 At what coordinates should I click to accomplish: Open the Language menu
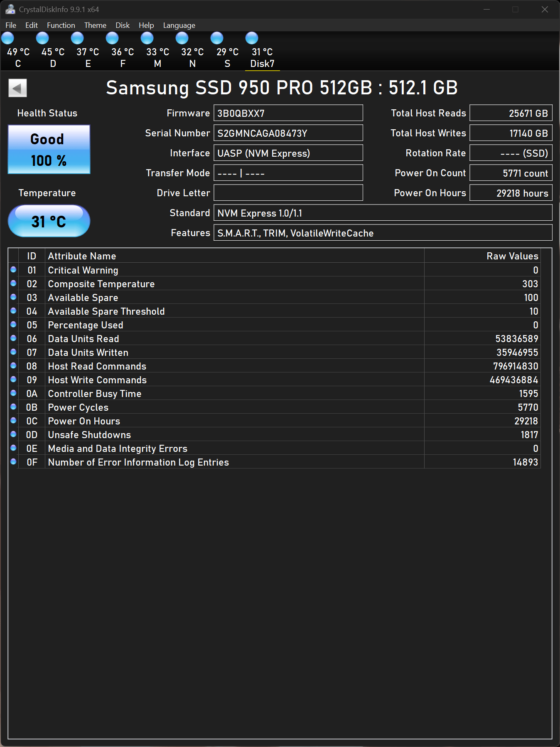(179, 25)
